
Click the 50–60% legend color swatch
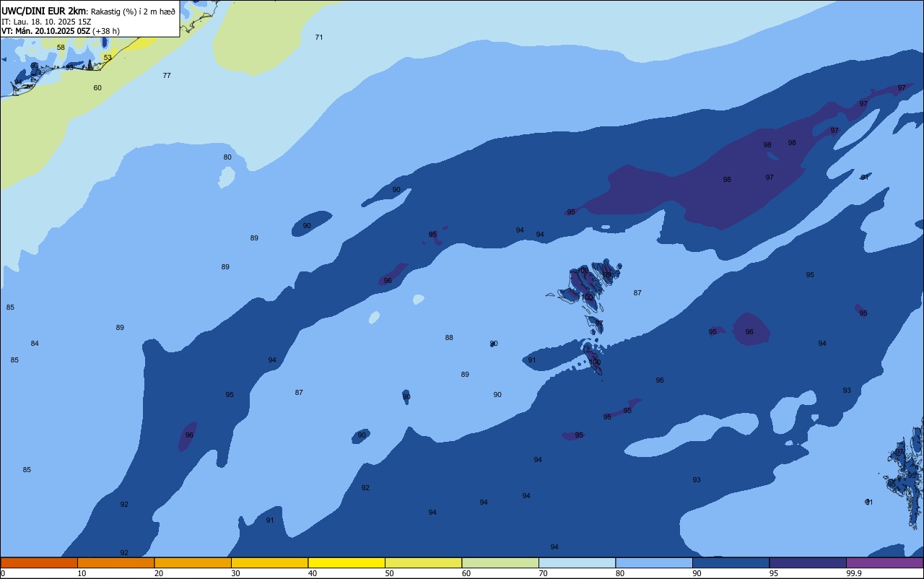pos(423,562)
